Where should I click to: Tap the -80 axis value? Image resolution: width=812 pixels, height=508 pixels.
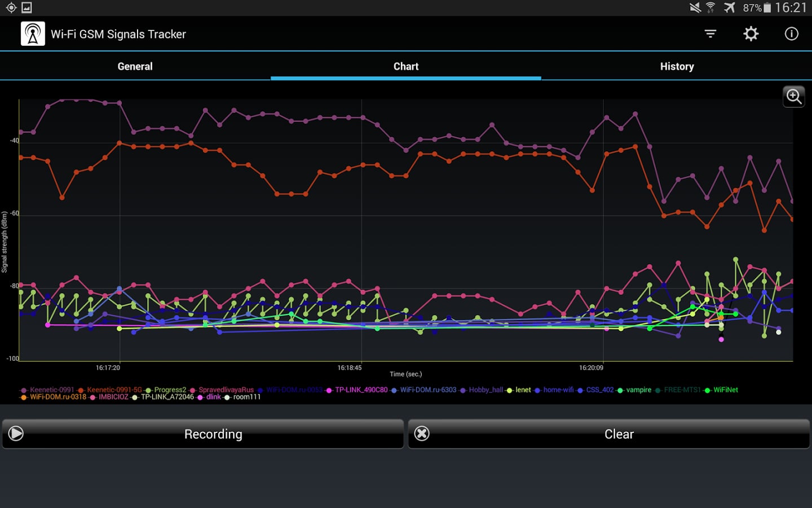(x=14, y=286)
